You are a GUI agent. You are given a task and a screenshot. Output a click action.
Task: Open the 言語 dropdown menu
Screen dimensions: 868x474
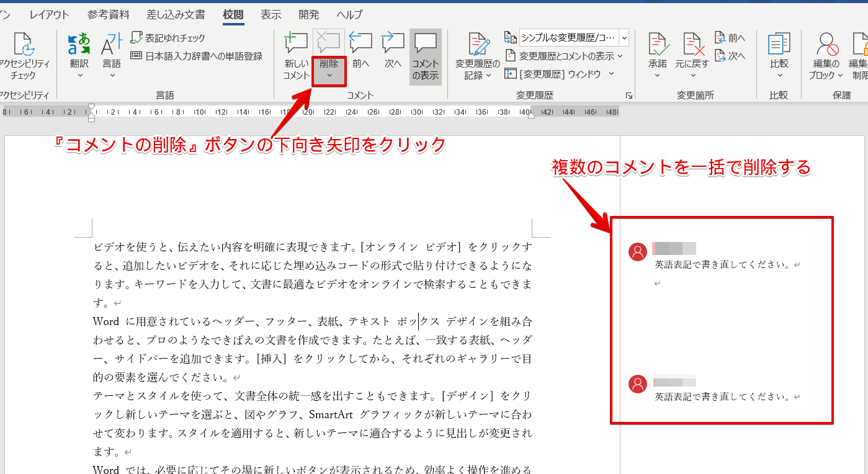(x=112, y=56)
